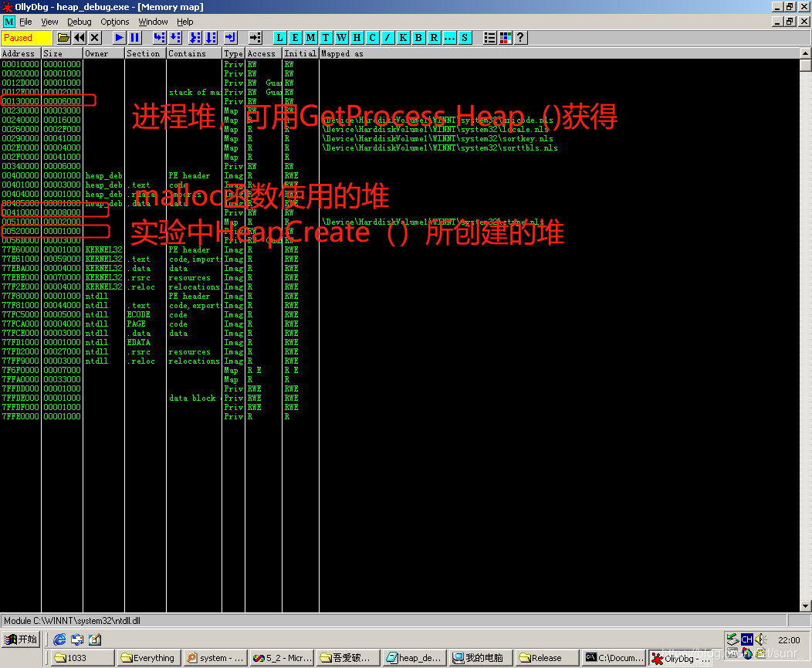Image resolution: width=812 pixels, height=668 pixels.
Task: Open appearance options colored grid icon
Action: [x=505, y=38]
